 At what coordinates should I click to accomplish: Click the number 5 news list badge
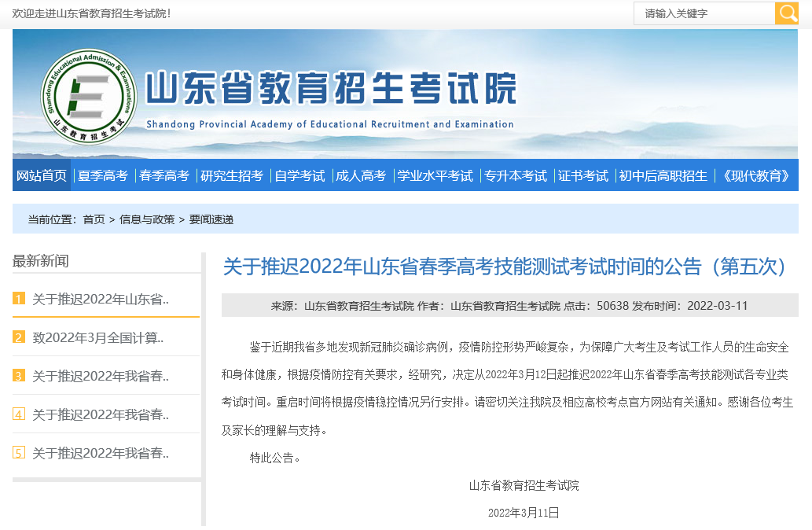[19, 453]
